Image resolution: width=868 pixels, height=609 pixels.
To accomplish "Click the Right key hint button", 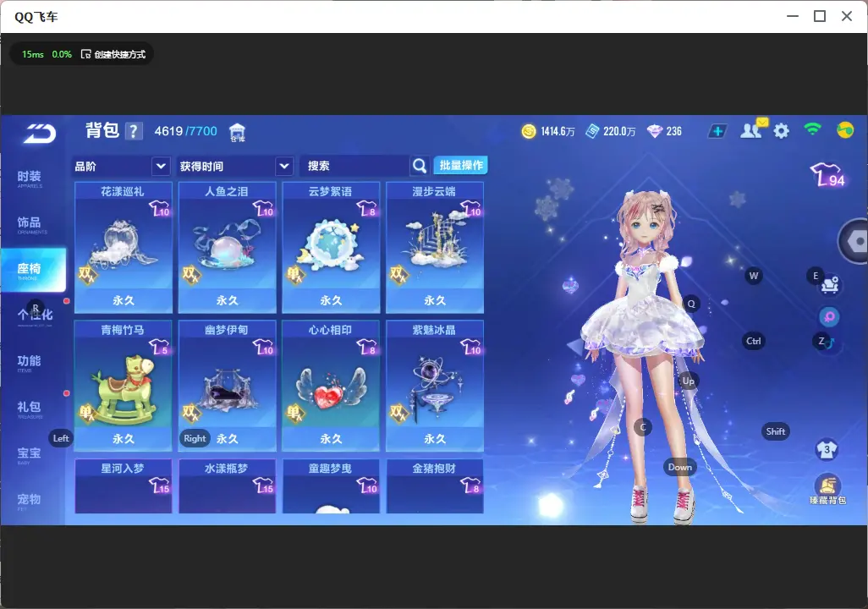I will 195,438.
